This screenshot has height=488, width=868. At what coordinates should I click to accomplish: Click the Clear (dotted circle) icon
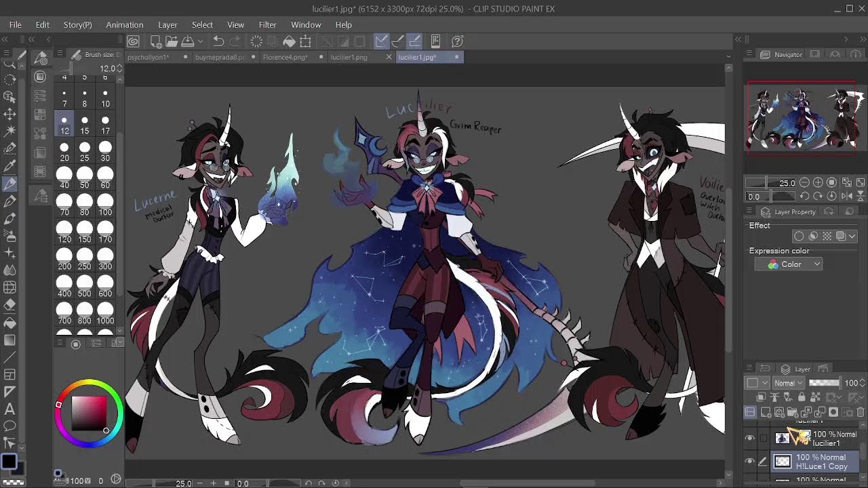point(256,41)
